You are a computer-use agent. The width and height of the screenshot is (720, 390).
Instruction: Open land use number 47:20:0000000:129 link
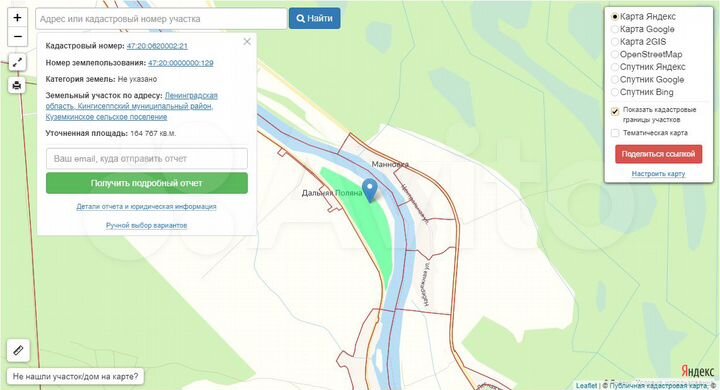pyautogui.click(x=181, y=63)
